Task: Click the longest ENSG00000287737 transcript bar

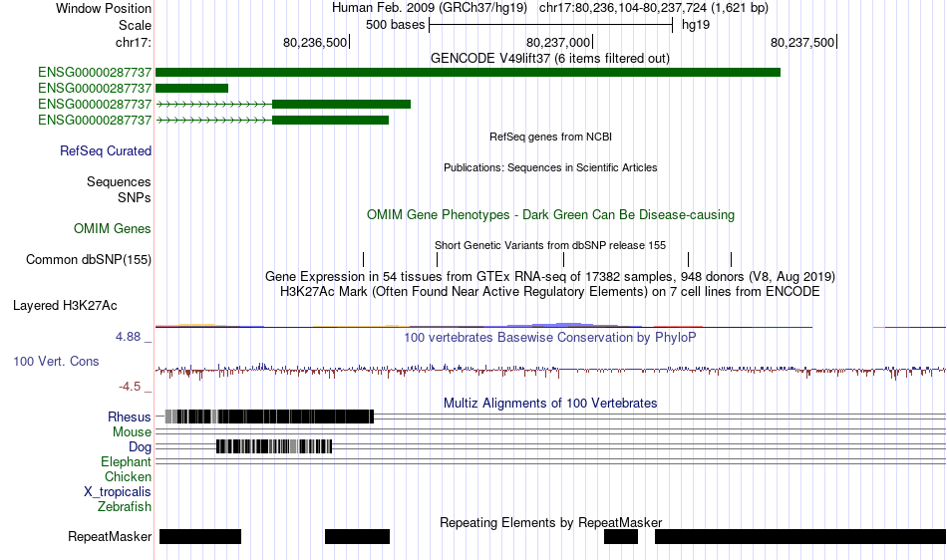Action: [x=469, y=73]
